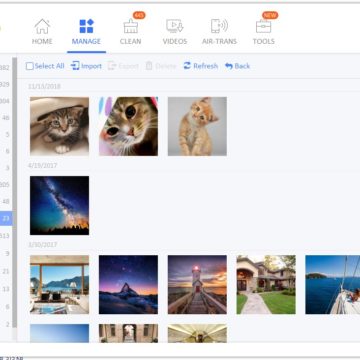This screenshot has width=360, height=360.
Task: Switch to the MANAGE tab
Action: (x=86, y=32)
